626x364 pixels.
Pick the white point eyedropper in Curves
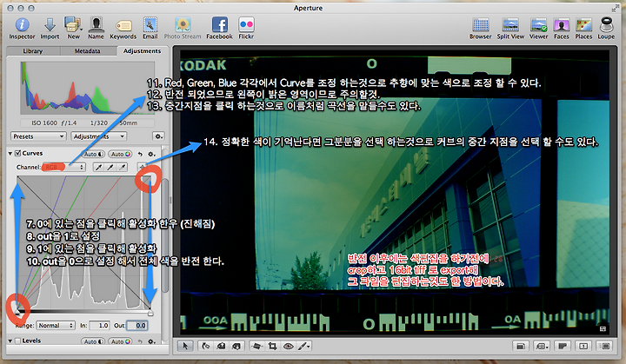(x=123, y=168)
